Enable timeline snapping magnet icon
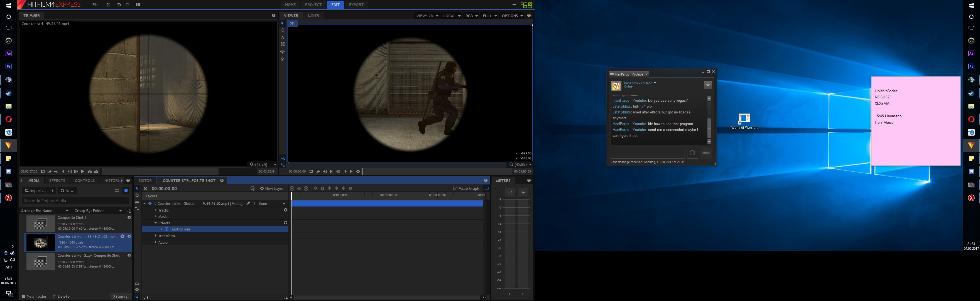 [137, 296]
